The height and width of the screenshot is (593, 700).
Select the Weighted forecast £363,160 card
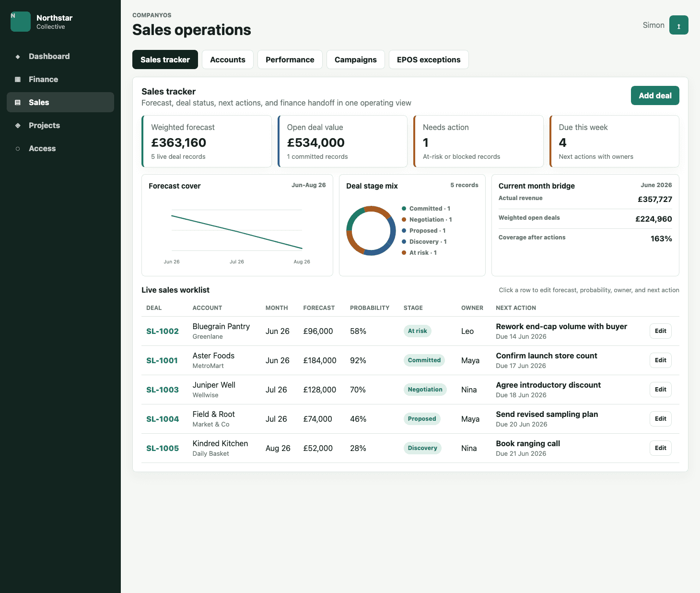(x=207, y=141)
